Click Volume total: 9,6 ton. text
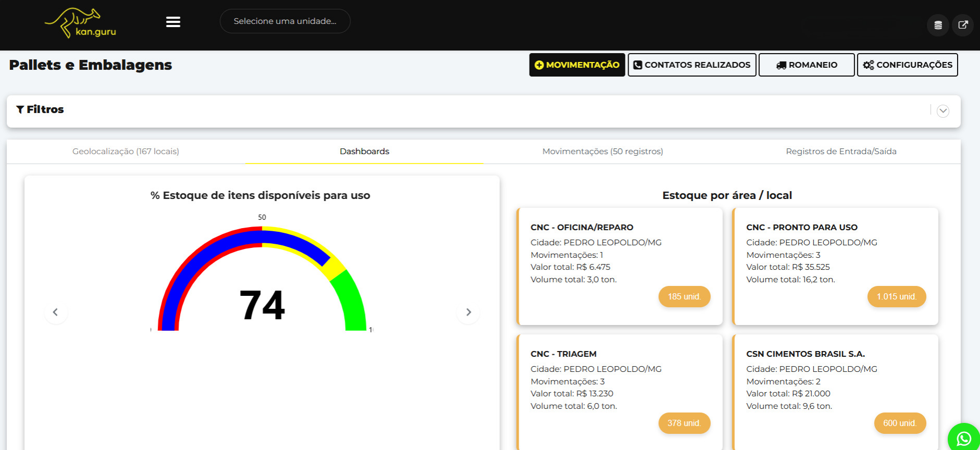Image resolution: width=980 pixels, height=450 pixels. (x=789, y=406)
